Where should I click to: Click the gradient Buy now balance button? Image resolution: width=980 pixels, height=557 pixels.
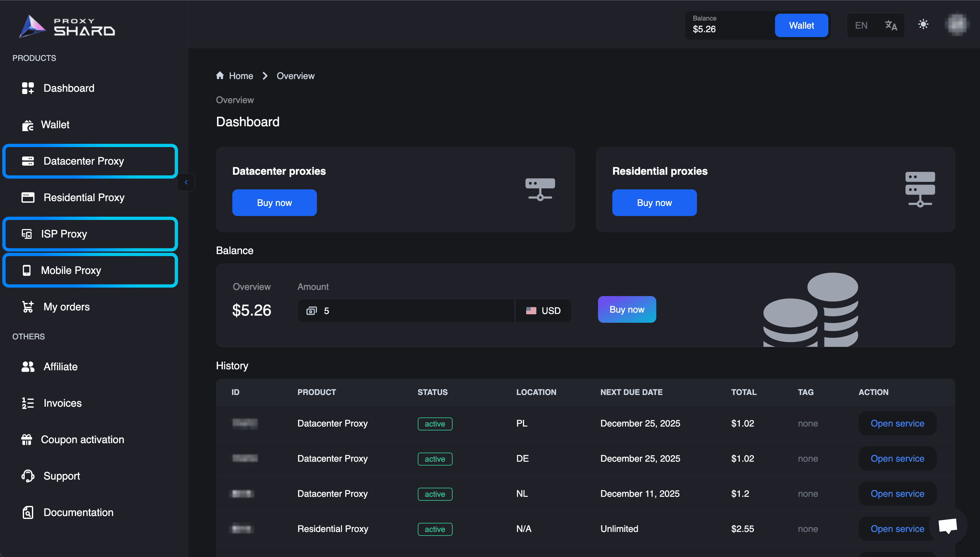coord(627,309)
